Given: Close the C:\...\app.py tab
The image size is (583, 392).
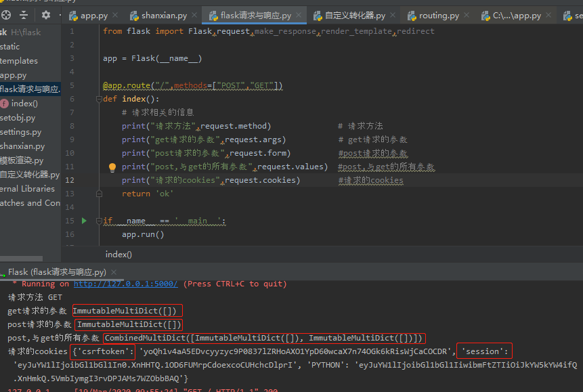Looking at the screenshot, I should [x=548, y=16].
